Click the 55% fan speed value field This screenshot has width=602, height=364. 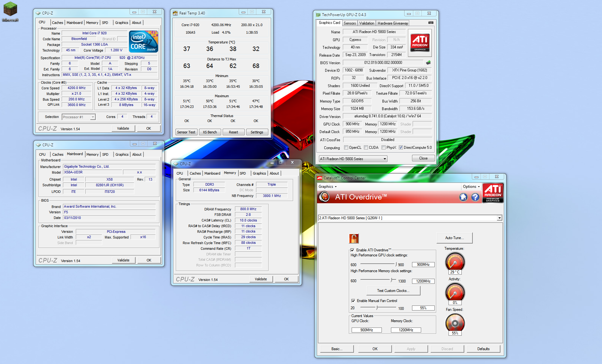pyautogui.click(x=423, y=308)
